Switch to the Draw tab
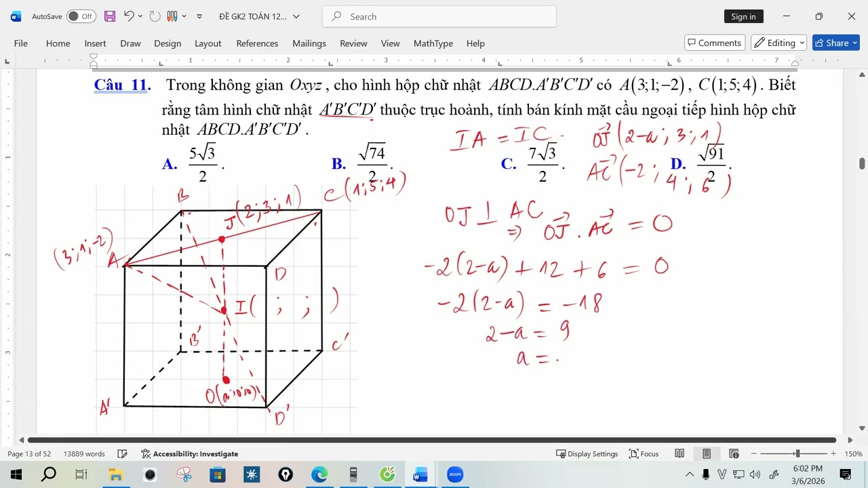Screen dimensions: 868x488 click(130, 43)
